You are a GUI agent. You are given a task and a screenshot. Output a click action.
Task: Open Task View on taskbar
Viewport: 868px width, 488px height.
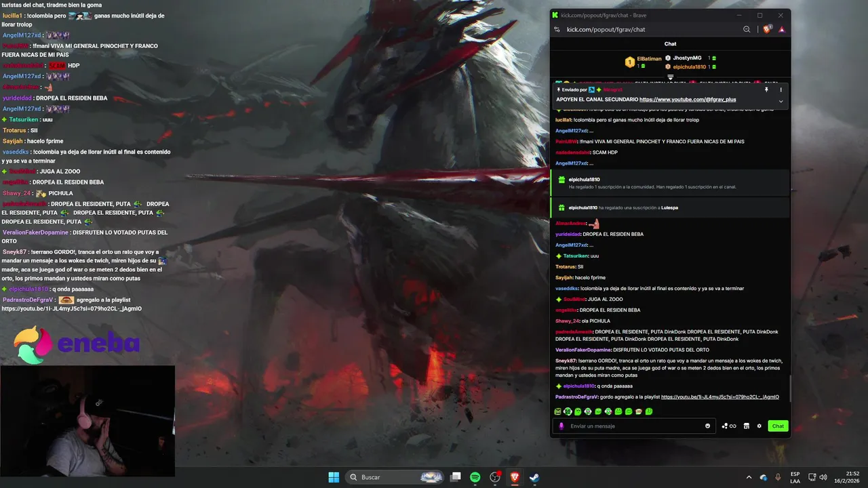[456, 477]
